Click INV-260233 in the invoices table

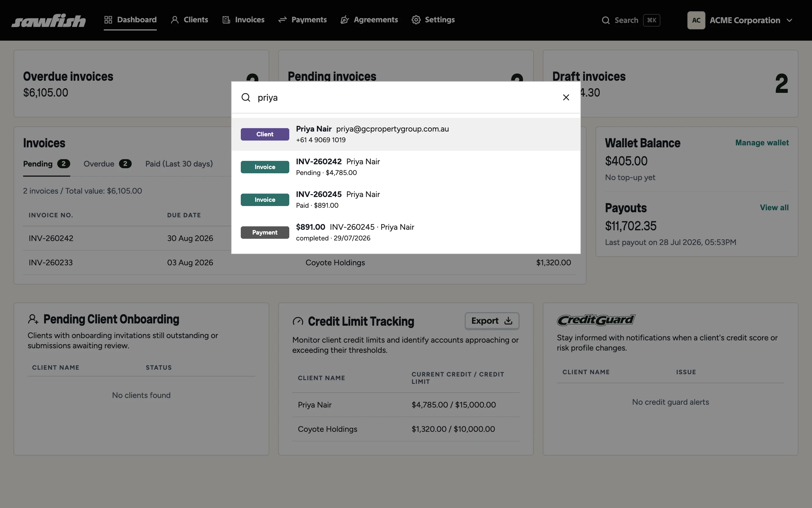coord(51,262)
